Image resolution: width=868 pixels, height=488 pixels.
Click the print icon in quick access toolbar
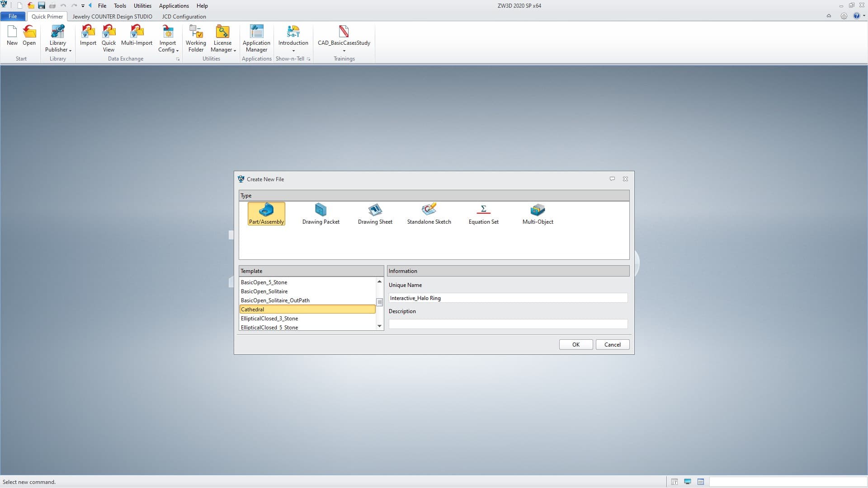[x=52, y=6]
